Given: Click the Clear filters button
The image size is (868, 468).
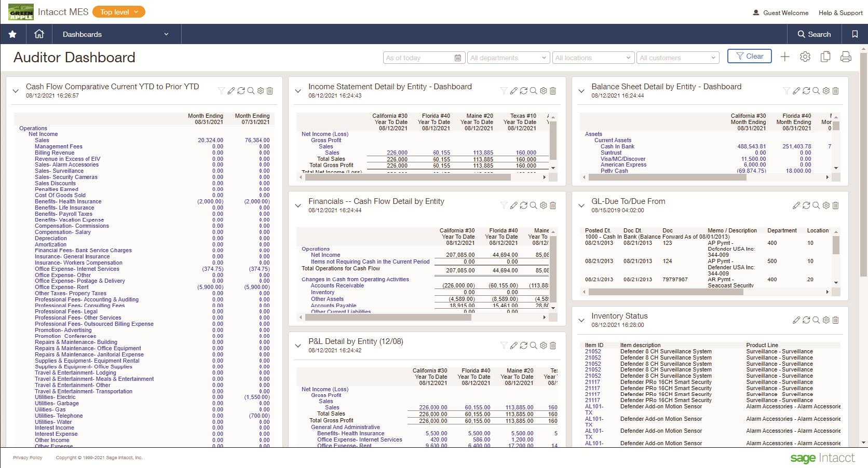Looking at the screenshot, I should pyautogui.click(x=749, y=56).
